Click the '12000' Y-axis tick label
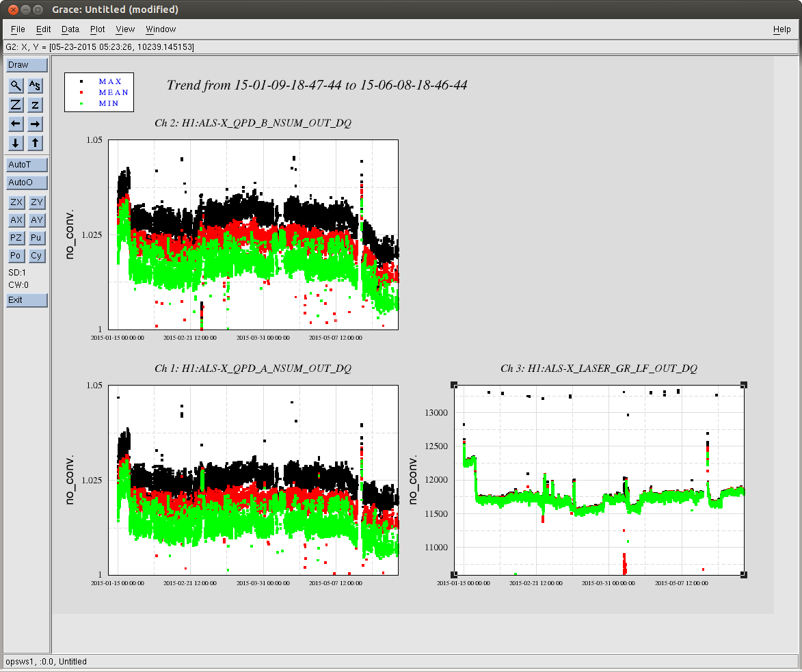 (x=436, y=480)
